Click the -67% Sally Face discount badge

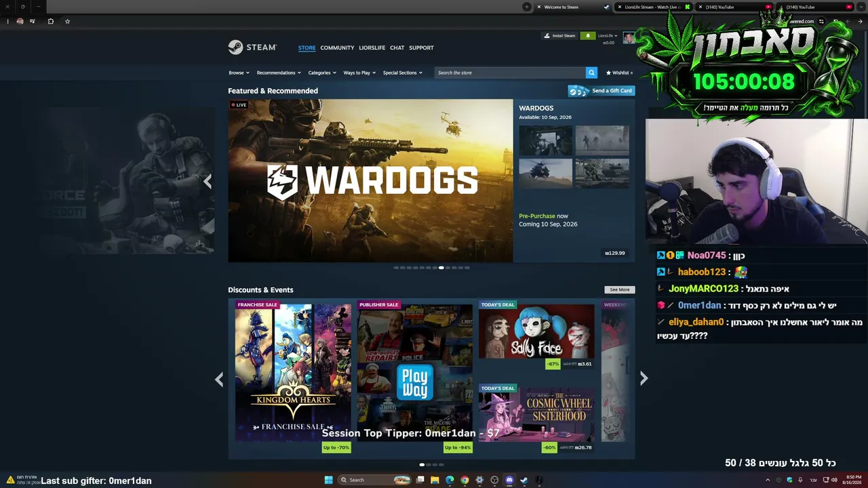(x=553, y=364)
